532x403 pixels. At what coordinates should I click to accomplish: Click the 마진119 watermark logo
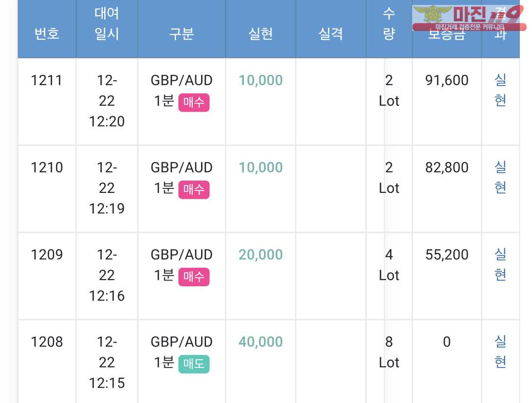(x=469, y=18)
